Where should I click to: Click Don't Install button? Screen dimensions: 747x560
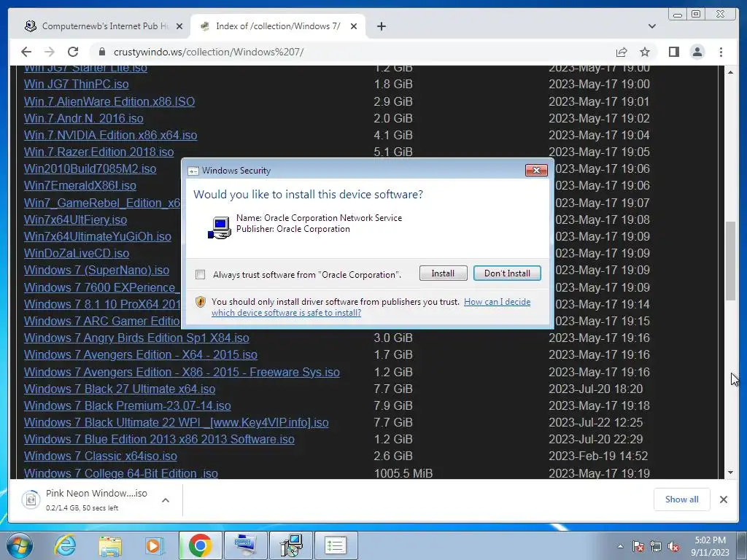pos(507,273)
